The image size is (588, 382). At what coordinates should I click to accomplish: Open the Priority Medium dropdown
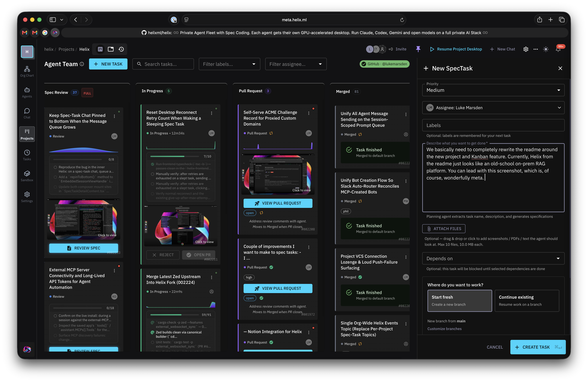click(x=493, y=90)
